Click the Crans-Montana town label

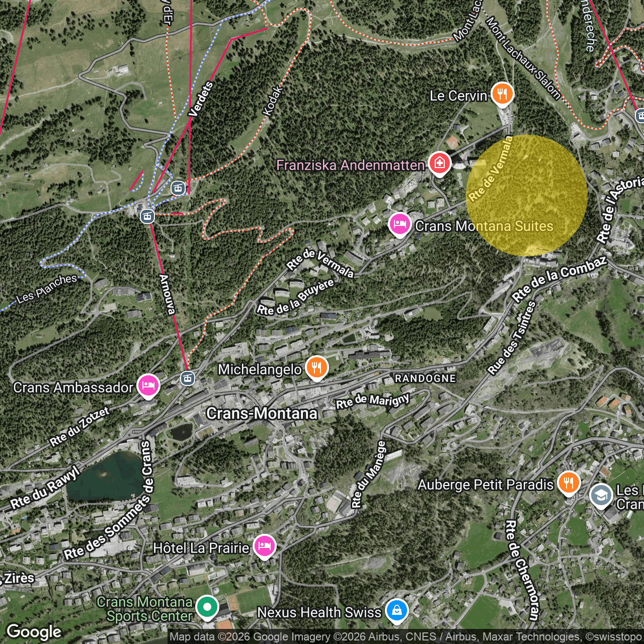tap(262, 414)
